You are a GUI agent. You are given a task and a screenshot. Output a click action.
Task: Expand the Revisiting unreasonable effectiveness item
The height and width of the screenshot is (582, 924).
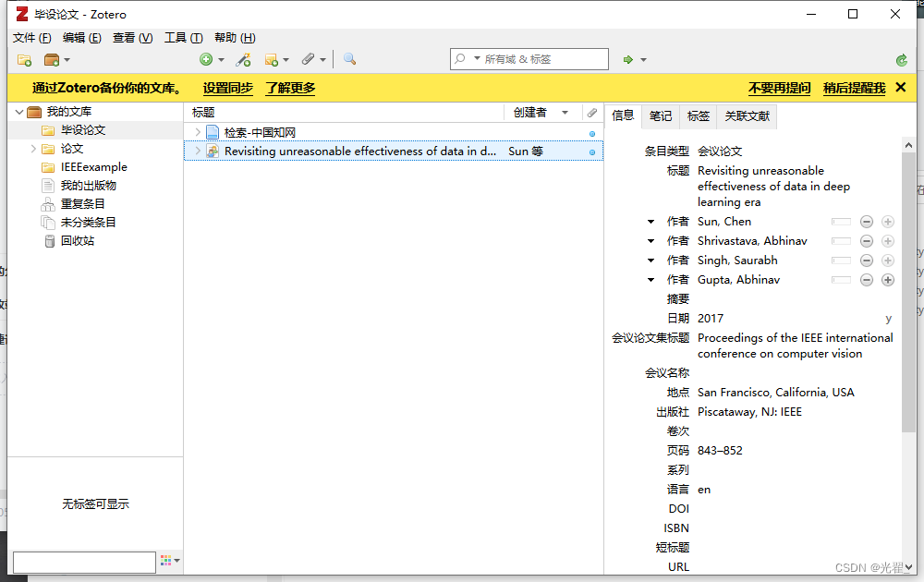198,152
